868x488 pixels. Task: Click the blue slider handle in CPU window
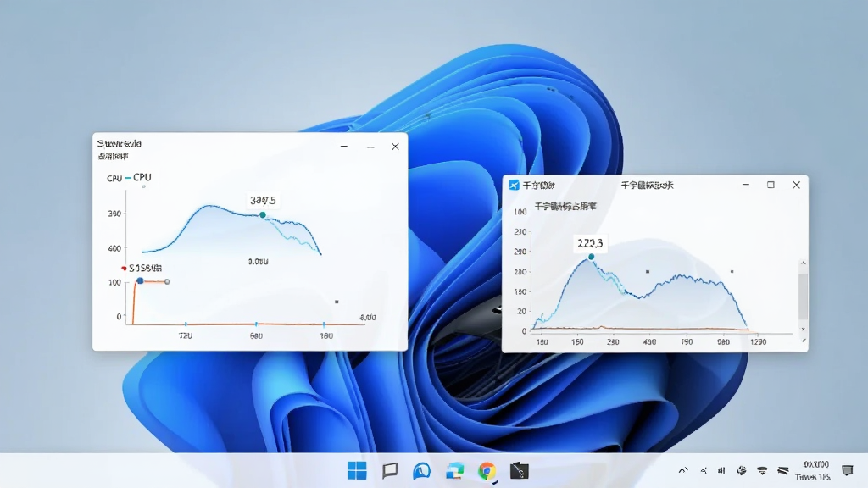pos(140,281)
